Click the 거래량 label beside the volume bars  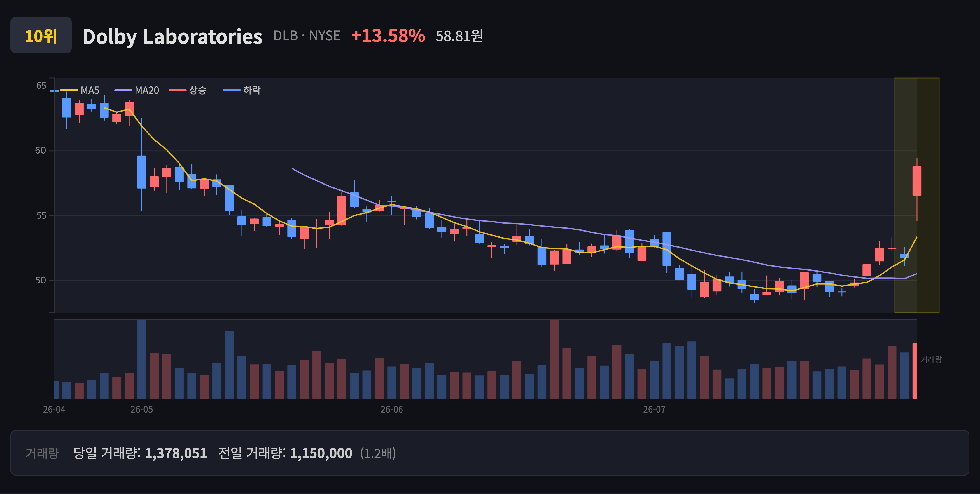[931, 359]
